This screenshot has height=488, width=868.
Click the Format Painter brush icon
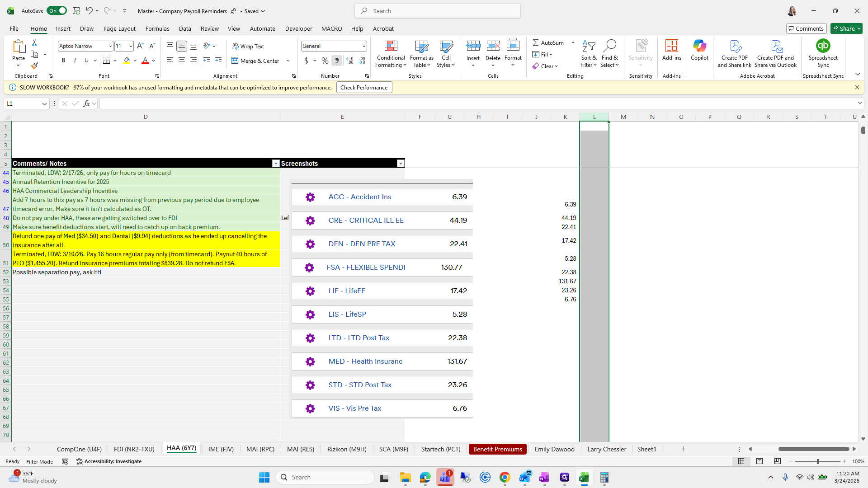point(34,66)
